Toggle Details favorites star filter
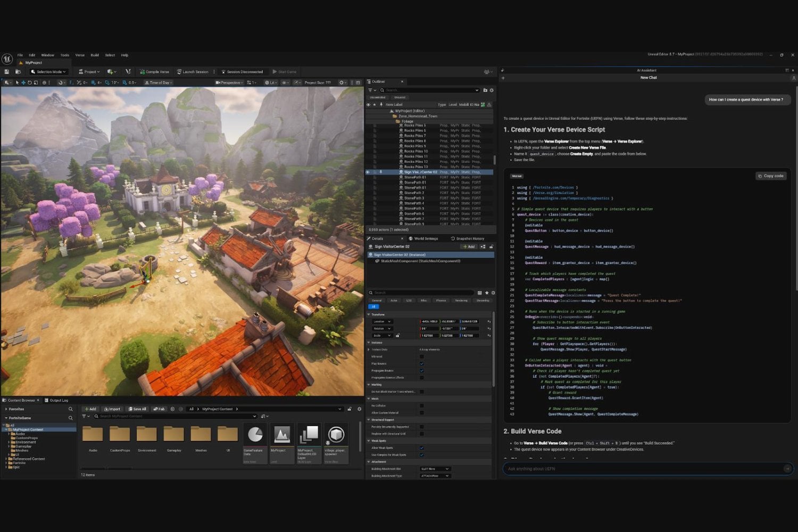This screenshot has height=532, width=798. pos(486,293)
